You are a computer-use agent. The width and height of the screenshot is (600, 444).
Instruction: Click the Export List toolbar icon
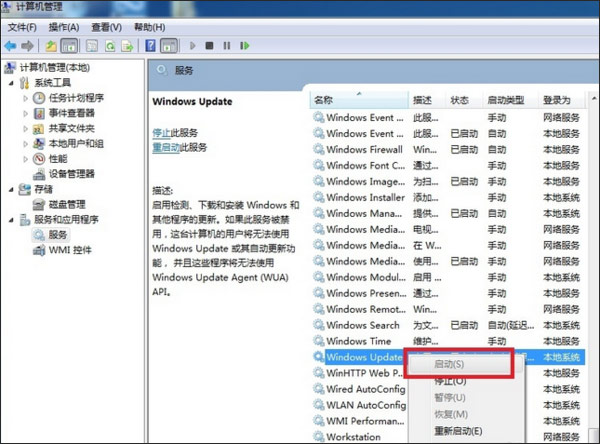127,46
